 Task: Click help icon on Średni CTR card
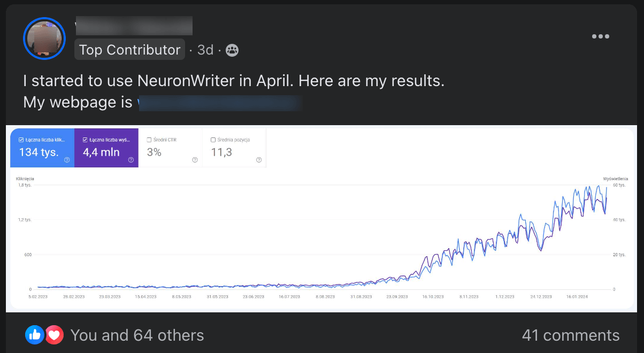[x=195, y=160]
